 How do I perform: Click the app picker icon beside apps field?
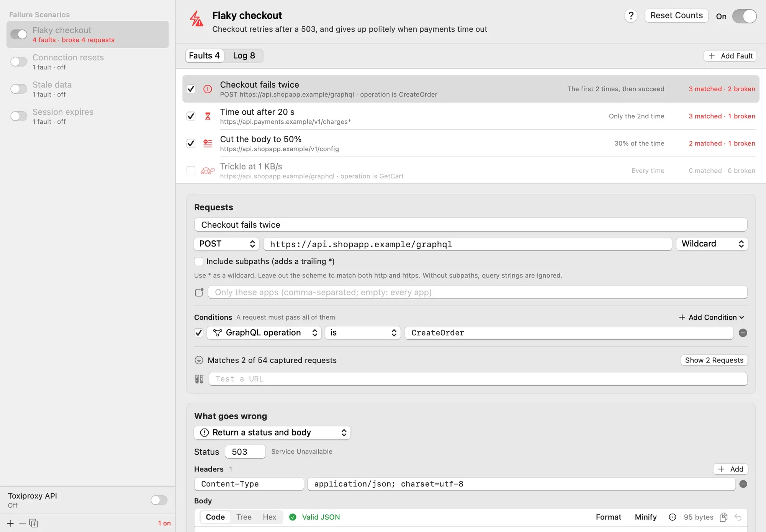199,292
